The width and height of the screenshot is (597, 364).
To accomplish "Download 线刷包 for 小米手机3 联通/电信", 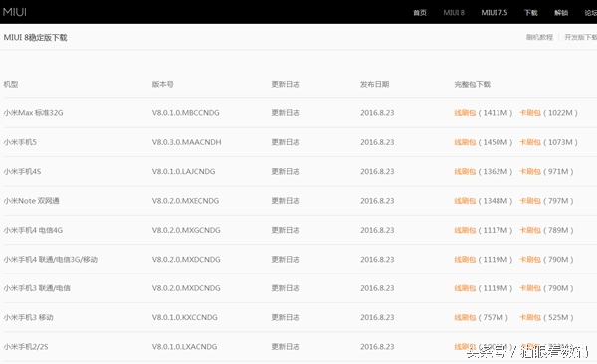I will tap(465, 288).
